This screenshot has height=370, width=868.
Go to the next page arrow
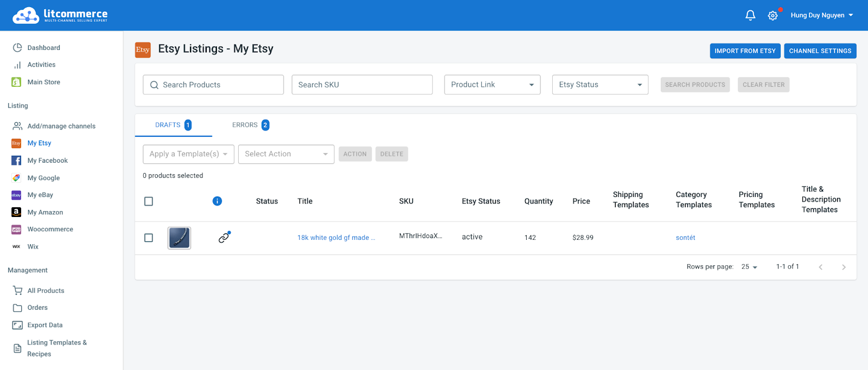844,267
